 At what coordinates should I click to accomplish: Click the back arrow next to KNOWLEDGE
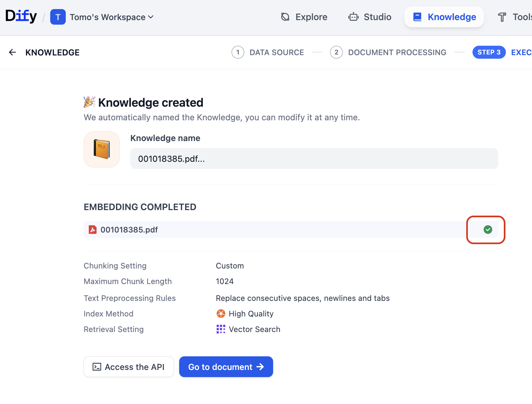[12, 52]
